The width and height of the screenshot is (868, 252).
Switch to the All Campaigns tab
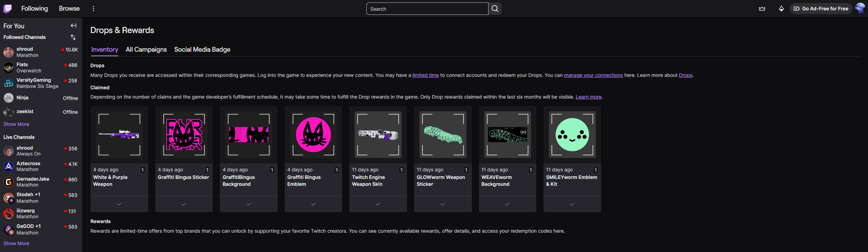(x=146, y=50)
